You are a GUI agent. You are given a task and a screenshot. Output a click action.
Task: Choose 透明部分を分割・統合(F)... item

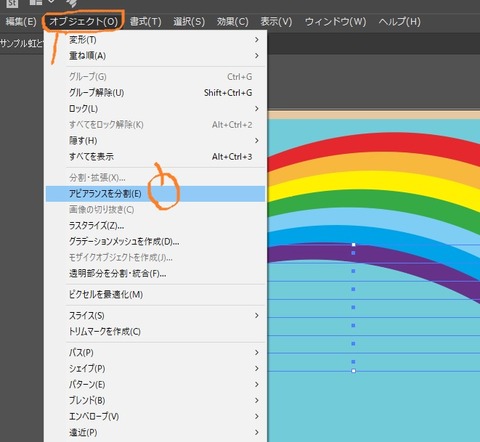[155, 274]
